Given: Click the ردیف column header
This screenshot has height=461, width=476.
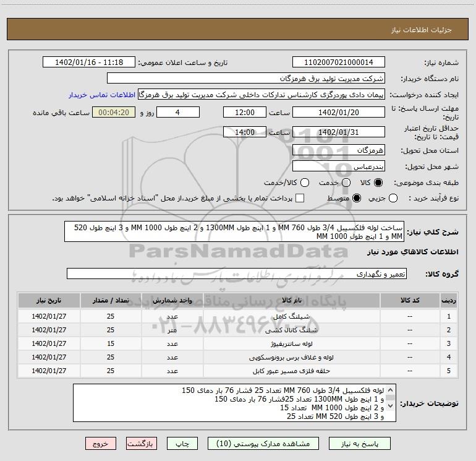Looking at the screenshot, I should (449, 300).
